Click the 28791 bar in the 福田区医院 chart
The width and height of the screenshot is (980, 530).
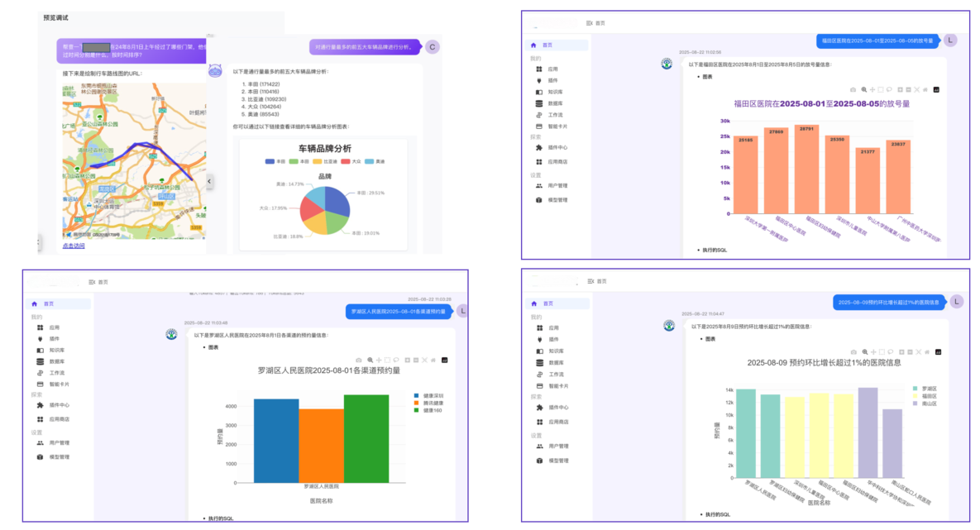point(806,169)
